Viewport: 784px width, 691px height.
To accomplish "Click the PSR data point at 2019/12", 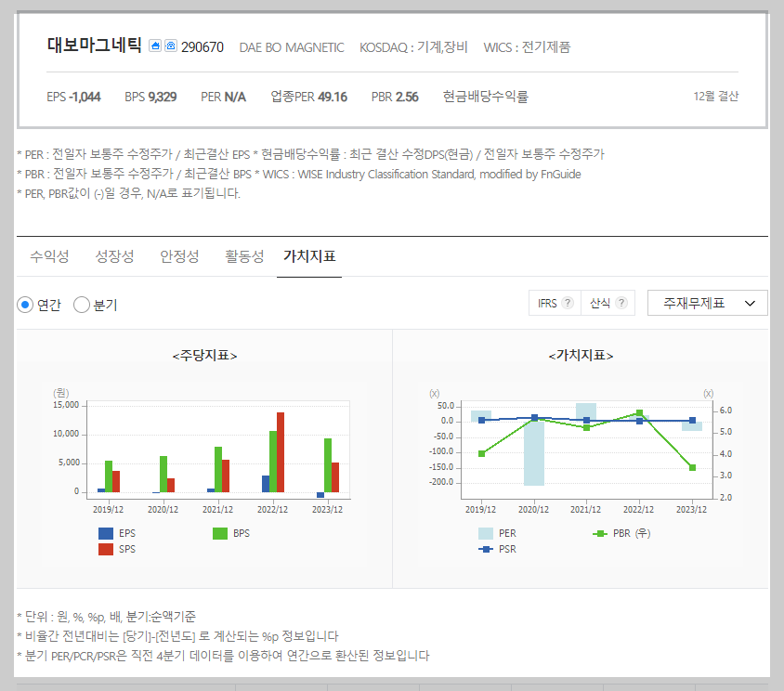I will (x=481, y=421).
